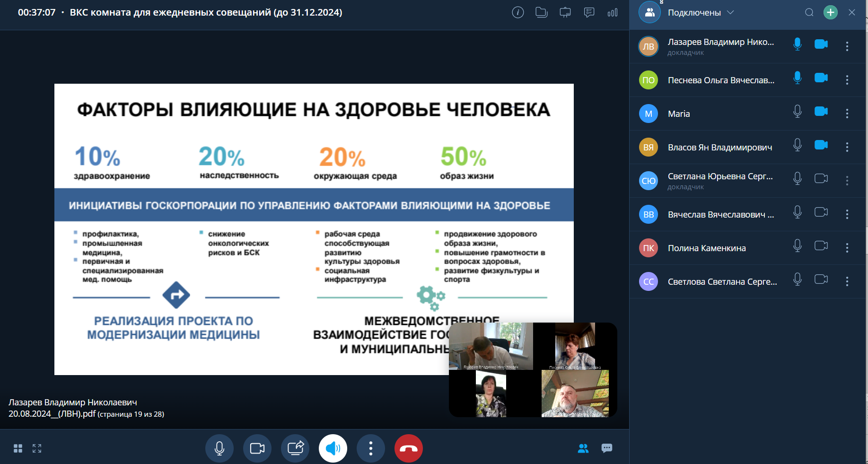The height and width of the screenshot is (464, 868).
Task: Select participant Власов Ян Владимирович
Action: 719,148
